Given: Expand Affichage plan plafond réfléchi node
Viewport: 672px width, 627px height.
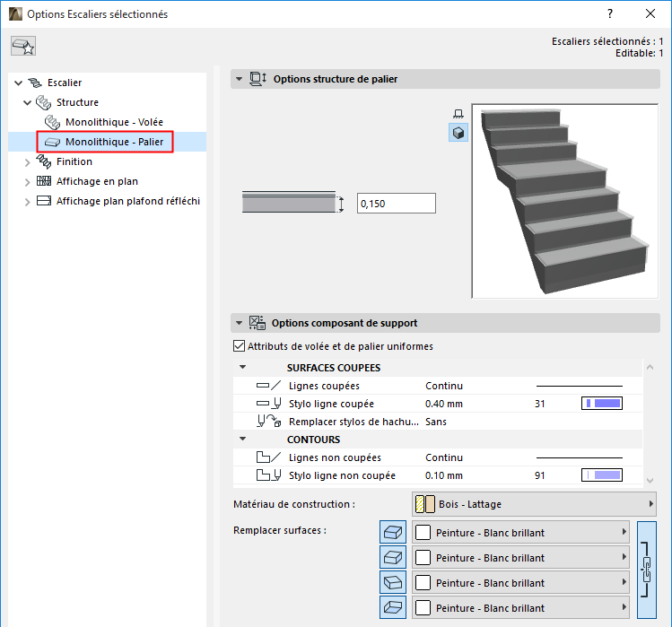Looking at the screenshot, I should point(28,202).
